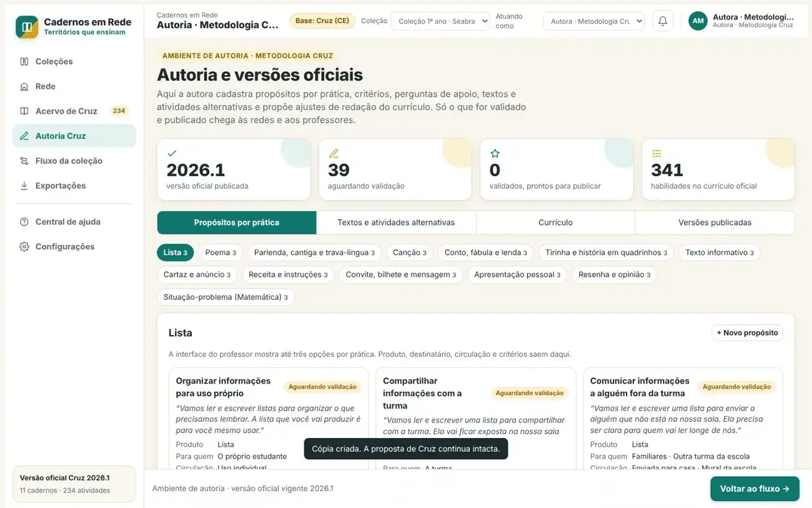812x508 pixels.
Task: Select the Parlenda, cantiga e trava-língua chip
Action: pyautogui.click(x=314, y=252)
